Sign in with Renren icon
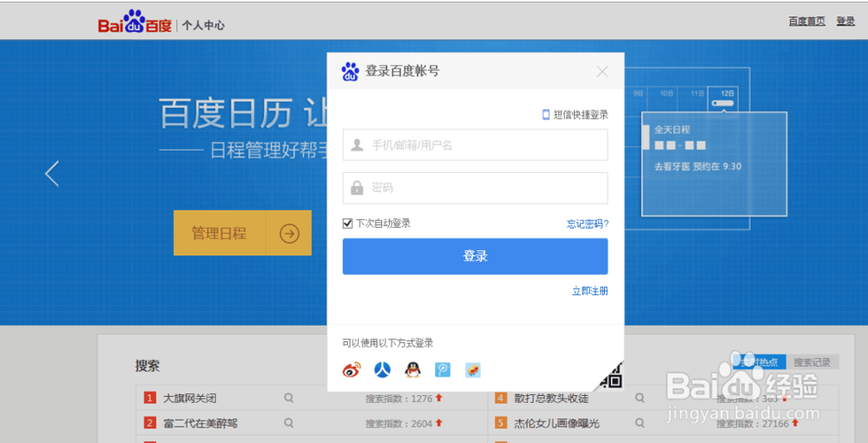Image resolution: width=868 pixels, height=443 pixels. [x=382, y=369]
